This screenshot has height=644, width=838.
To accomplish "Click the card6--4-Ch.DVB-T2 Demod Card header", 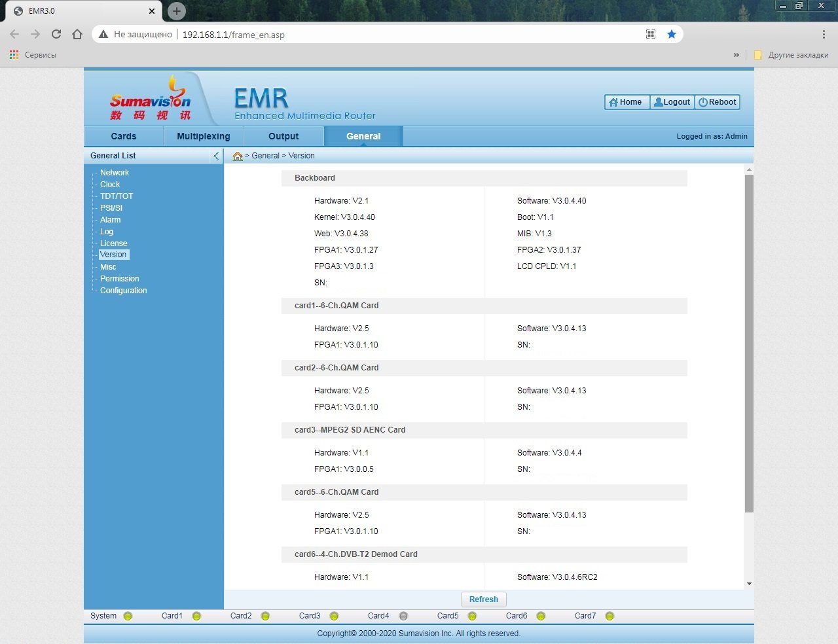I will pyautogui.click(x=484, y=554).
